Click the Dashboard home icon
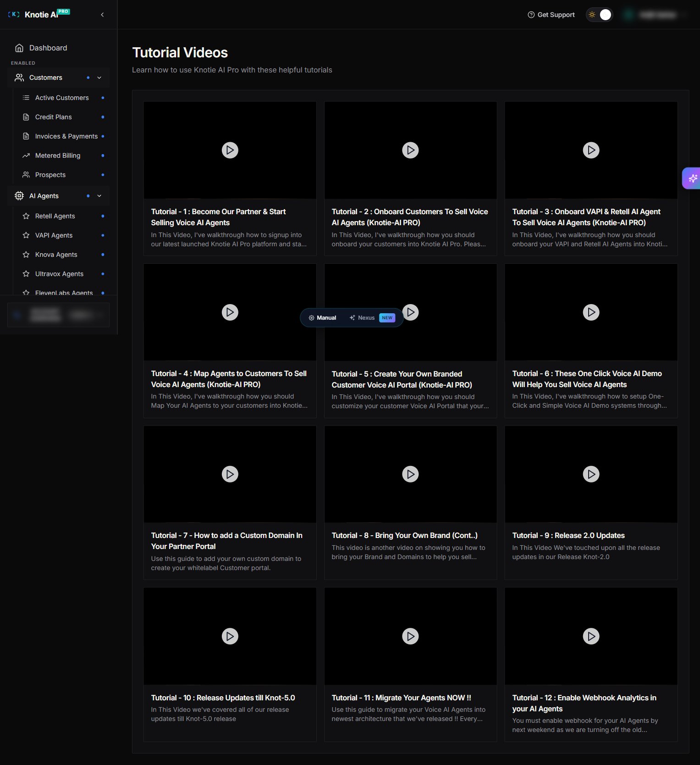The image size is (700, 765). tap(19, 48)
